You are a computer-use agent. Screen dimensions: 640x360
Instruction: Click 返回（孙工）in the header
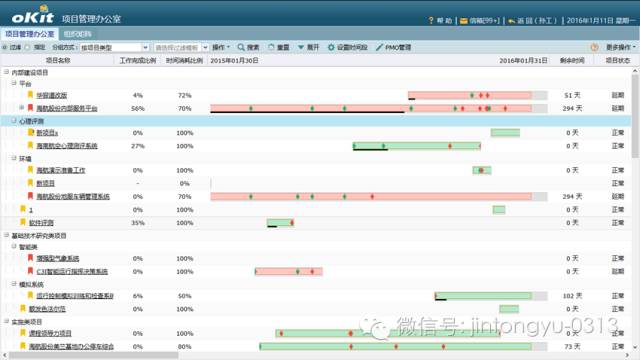[x=537, y=20]
